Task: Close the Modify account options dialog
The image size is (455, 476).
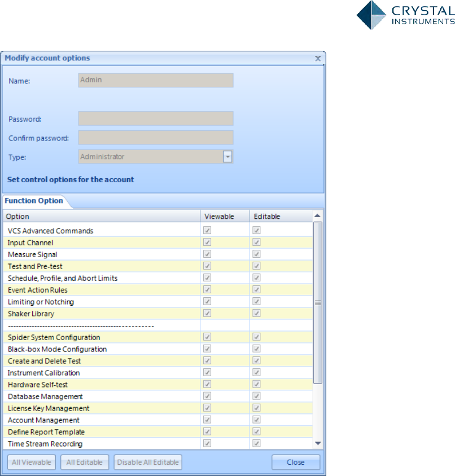Action: pos(318,58)
